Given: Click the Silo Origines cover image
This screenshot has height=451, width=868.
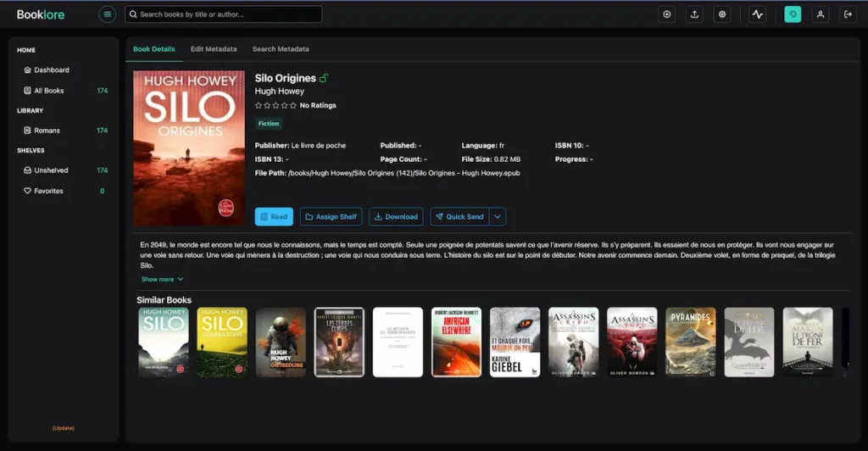Looking at the screenshot, I should [189, 148].
